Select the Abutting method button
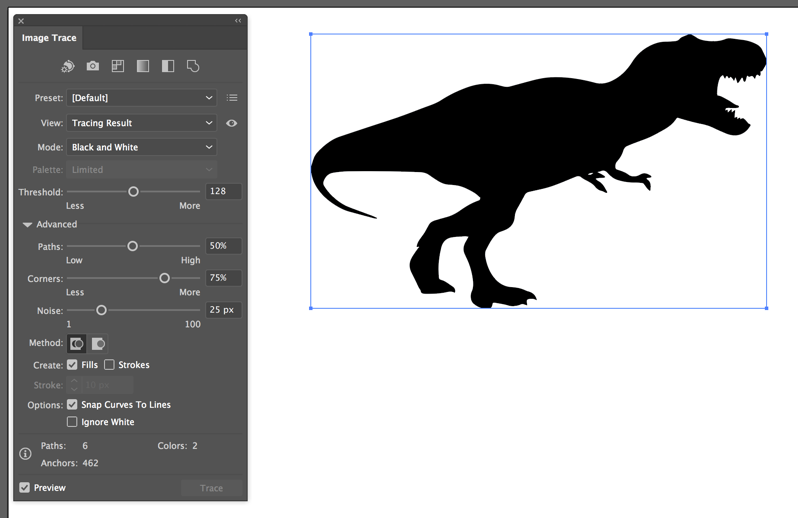798x518 pixels. click(x=77, y=344)
